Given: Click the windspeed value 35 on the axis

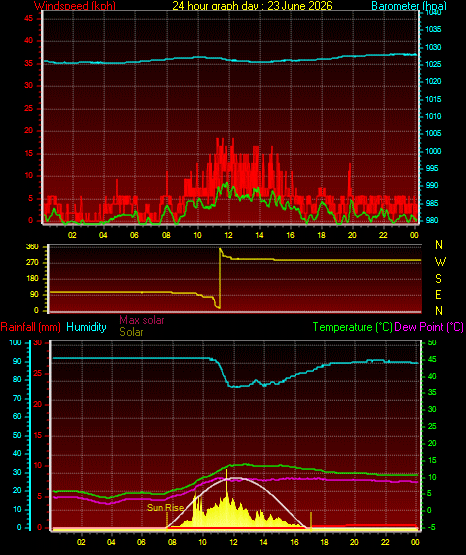Looking at the screenshot, I should pos(28,63).
